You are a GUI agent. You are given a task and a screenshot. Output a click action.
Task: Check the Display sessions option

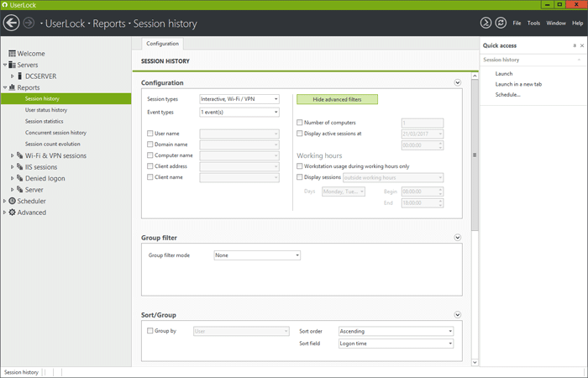[300, 177]
